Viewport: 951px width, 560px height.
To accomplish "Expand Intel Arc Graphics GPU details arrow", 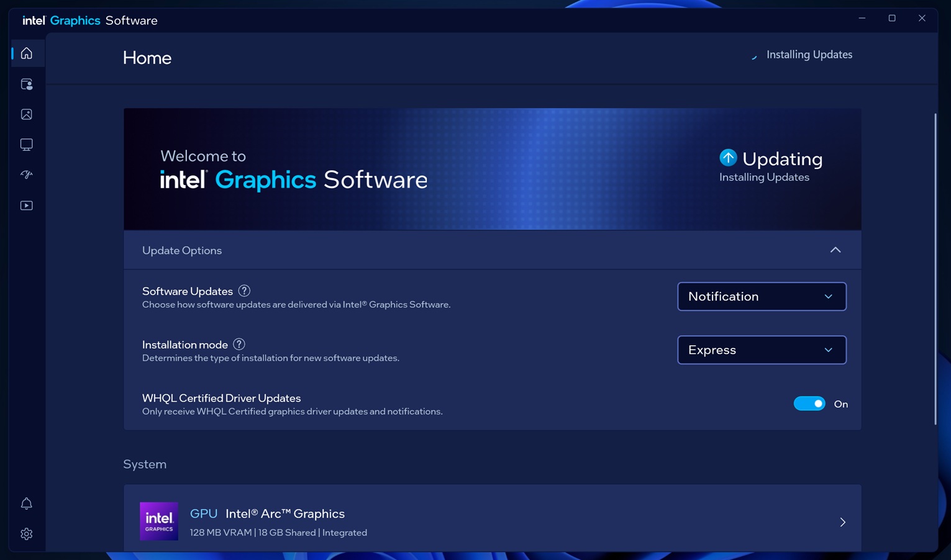I will coord(843,522).
